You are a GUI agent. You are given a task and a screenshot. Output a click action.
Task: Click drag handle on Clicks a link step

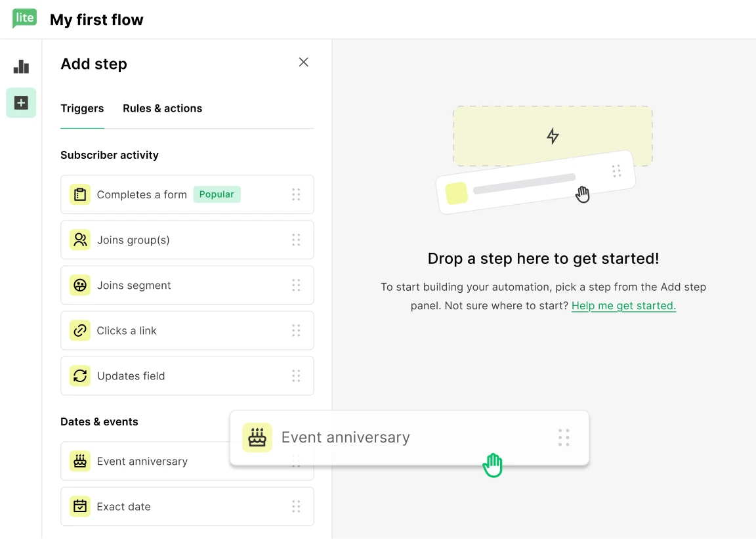pyautogui.click(x=296, y=330)
